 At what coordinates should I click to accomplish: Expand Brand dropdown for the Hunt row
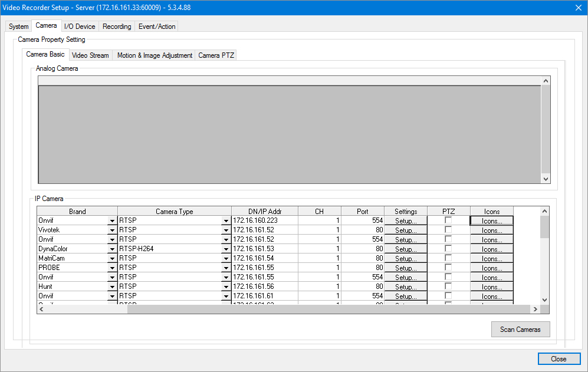tap(112, 287)
